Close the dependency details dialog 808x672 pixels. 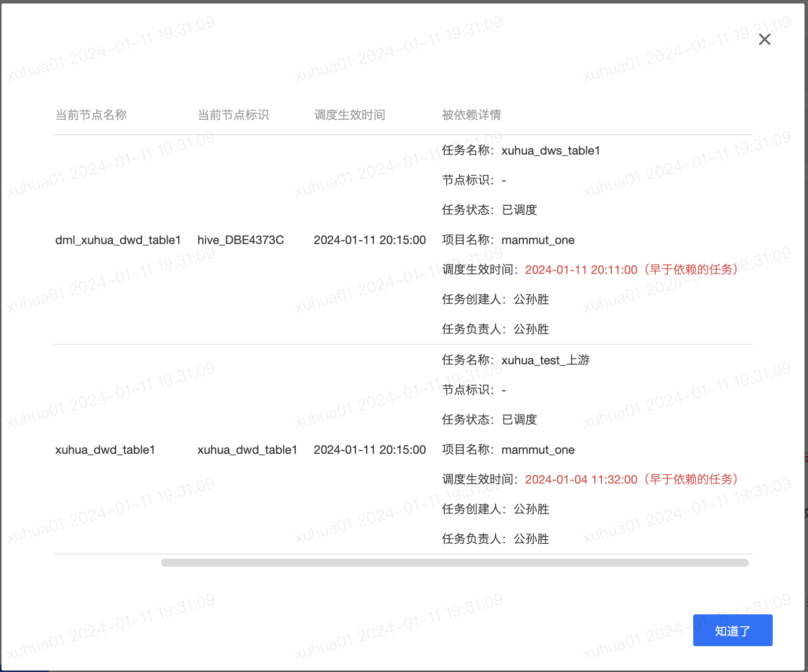(765, 39)
